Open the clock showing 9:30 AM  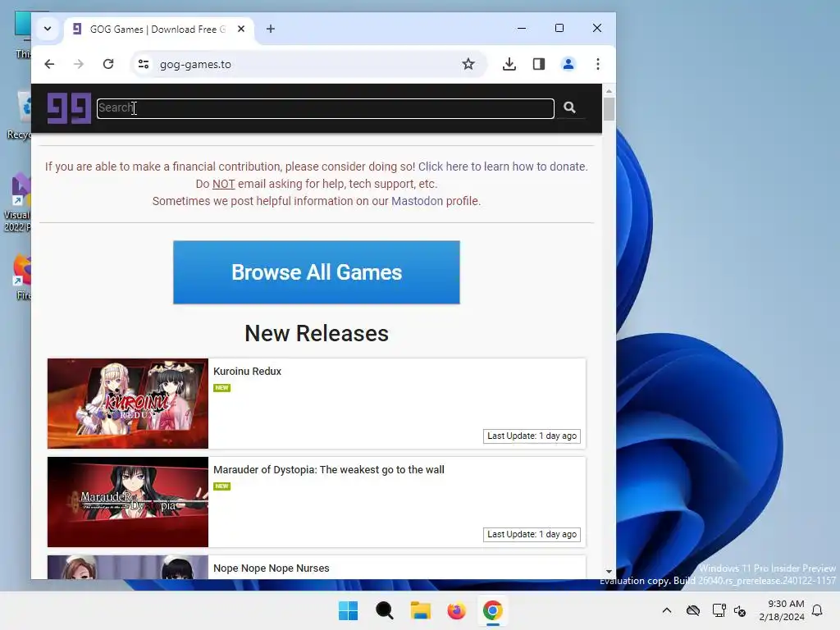pyautogui.click(x=782, y=610)
